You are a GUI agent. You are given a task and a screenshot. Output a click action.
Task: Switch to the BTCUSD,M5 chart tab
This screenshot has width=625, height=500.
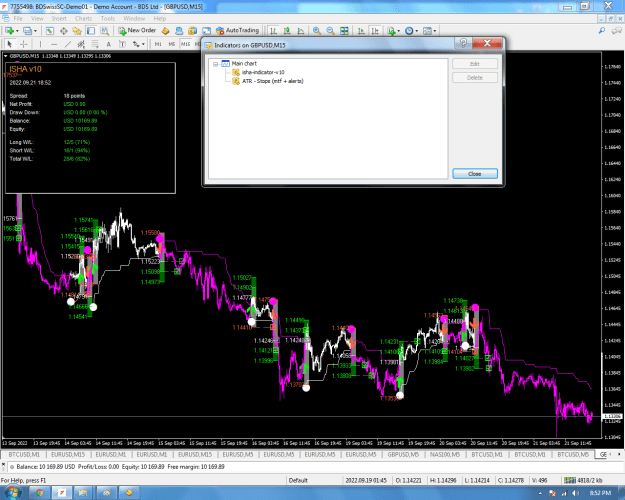[x=573, y=455]
